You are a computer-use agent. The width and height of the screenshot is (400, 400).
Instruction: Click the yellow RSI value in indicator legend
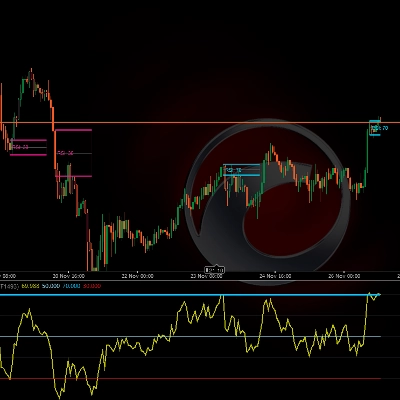[x=30, y=286]
